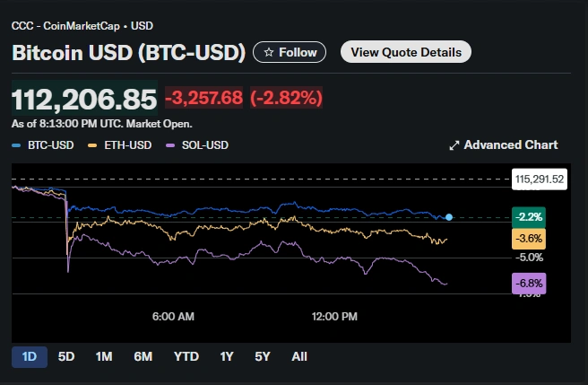Select the 6M time range
The image size is (588, 385).
[143, 356]
